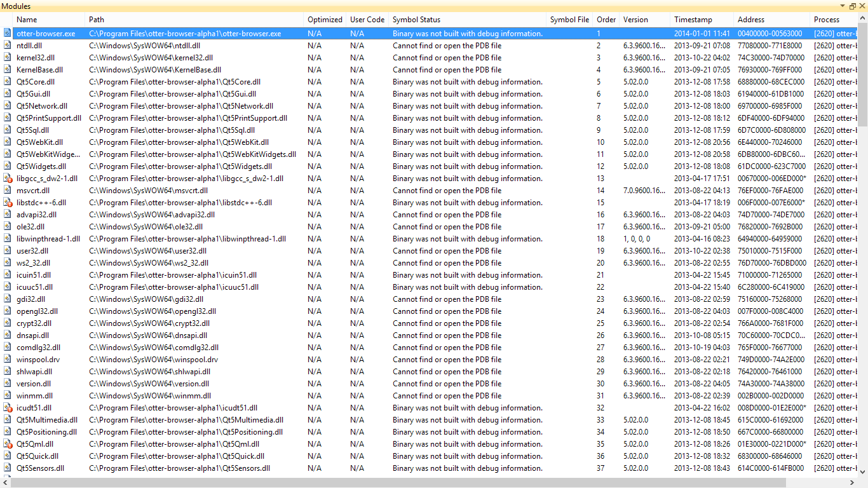Image resolution: width=868 pixels, height=488 pixels.
Task: Click address 00400000-00563000
Action: (770, 34)
